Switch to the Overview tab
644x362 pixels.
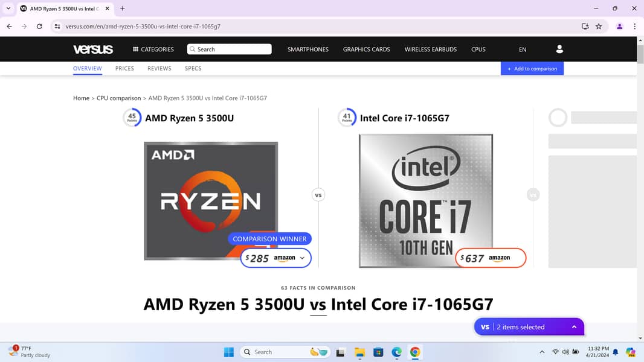pyautogui.click(x=88, y=68)
